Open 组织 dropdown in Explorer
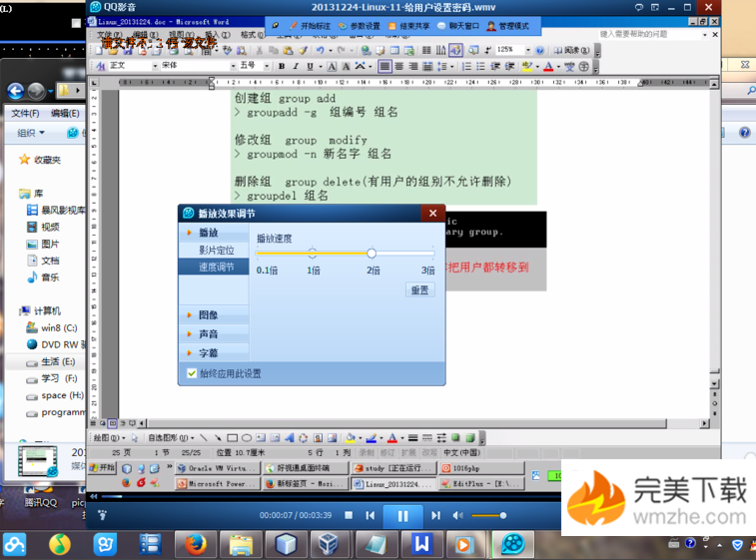 pyautogui.click(x=30, y=133)
